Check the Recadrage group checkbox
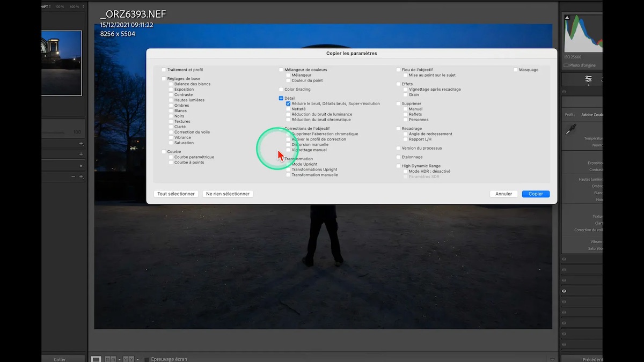The height and width of the screenshot is (362, 644). pos(398,129)
